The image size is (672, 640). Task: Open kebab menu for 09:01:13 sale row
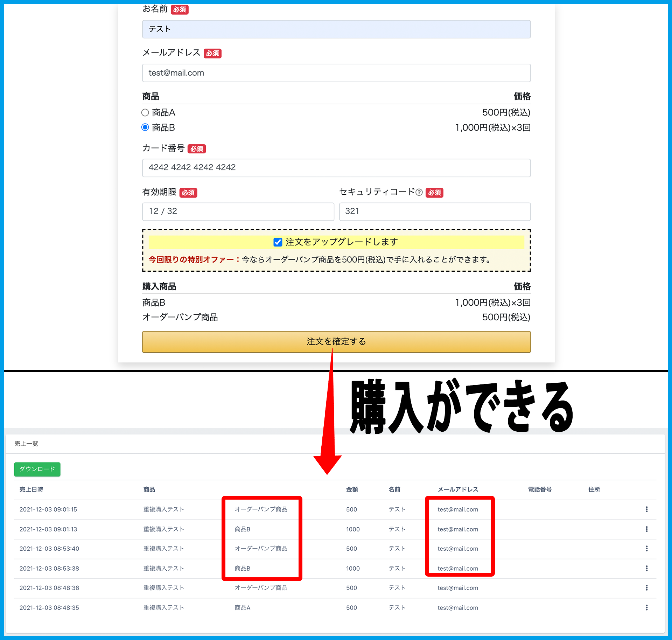(646, 529)
